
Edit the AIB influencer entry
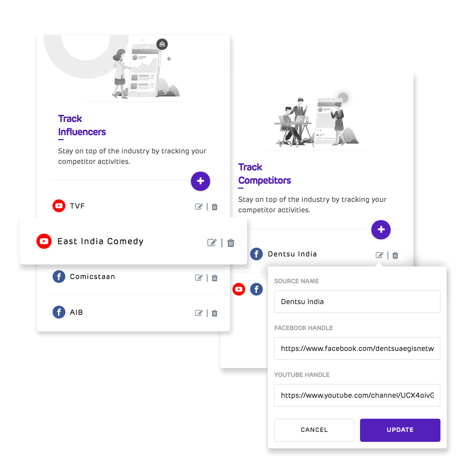tap(199, 313)
